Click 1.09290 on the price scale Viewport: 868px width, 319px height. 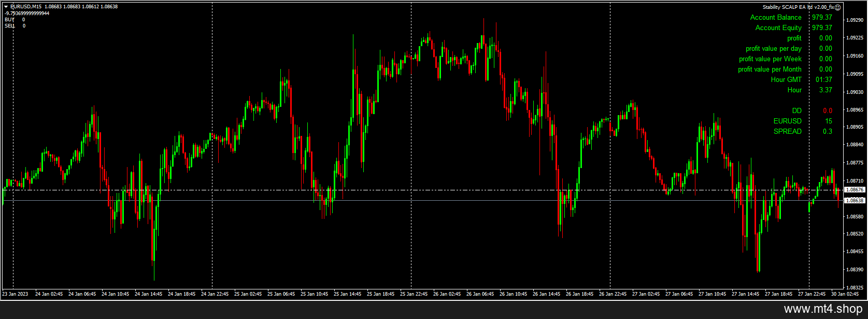[855, 20]
